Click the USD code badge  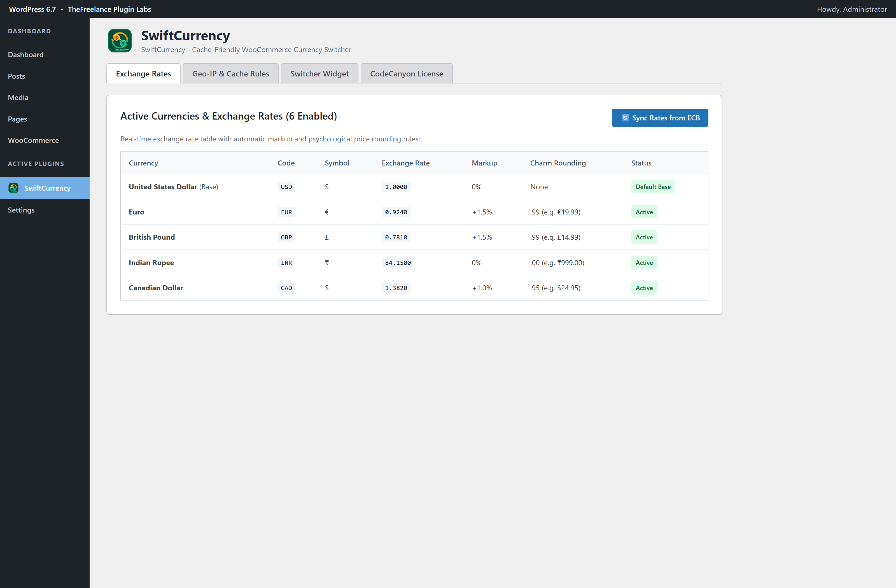click(x=286, y=187)
